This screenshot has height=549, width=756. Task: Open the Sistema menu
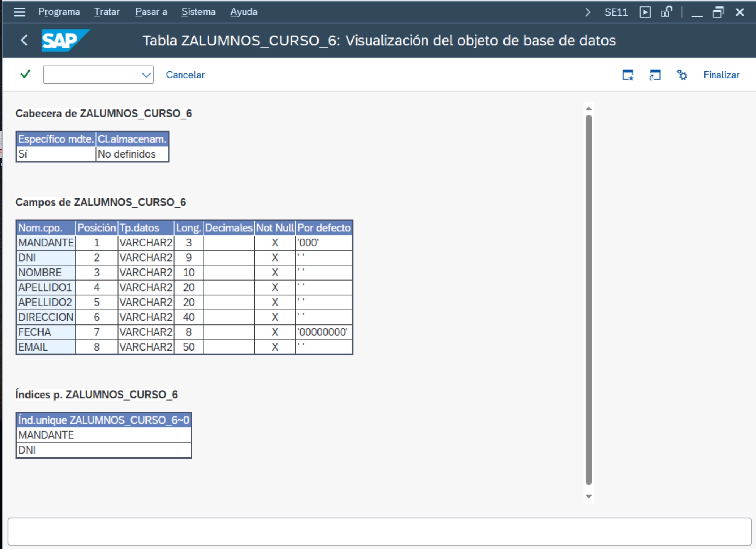[x=198, y=12]
